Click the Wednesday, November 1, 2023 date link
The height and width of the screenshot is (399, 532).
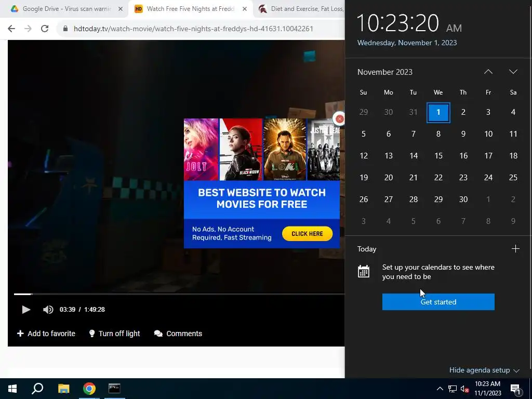[x=407, y=43]
